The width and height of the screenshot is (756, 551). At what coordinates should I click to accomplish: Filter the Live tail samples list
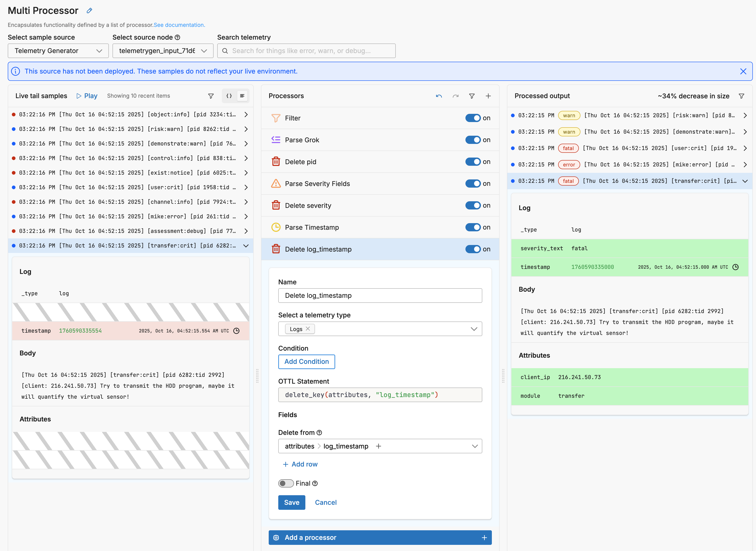pyautogui.click(x=211, y=96)
